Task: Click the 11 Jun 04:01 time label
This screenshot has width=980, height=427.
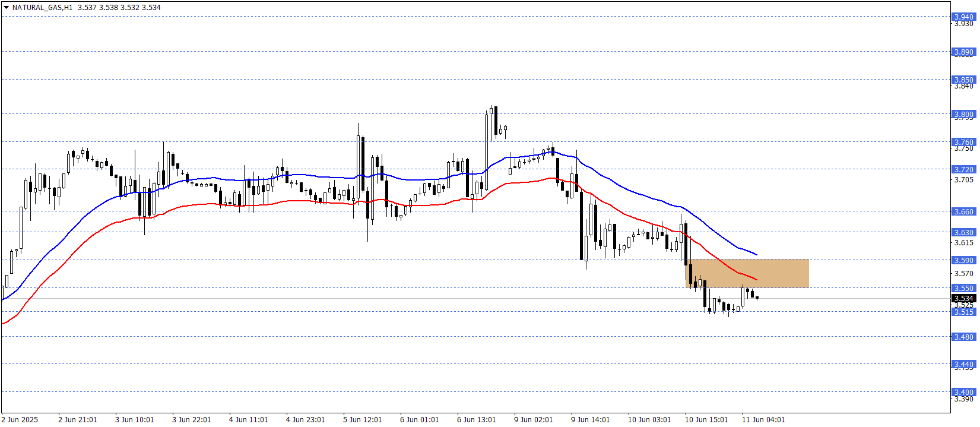Action: tap(764, 420)
